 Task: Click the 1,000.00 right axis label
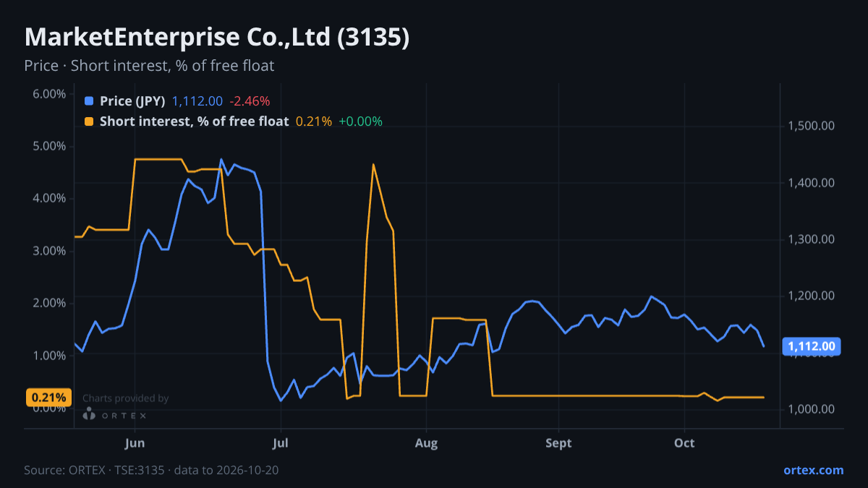[x=812, y=409]
